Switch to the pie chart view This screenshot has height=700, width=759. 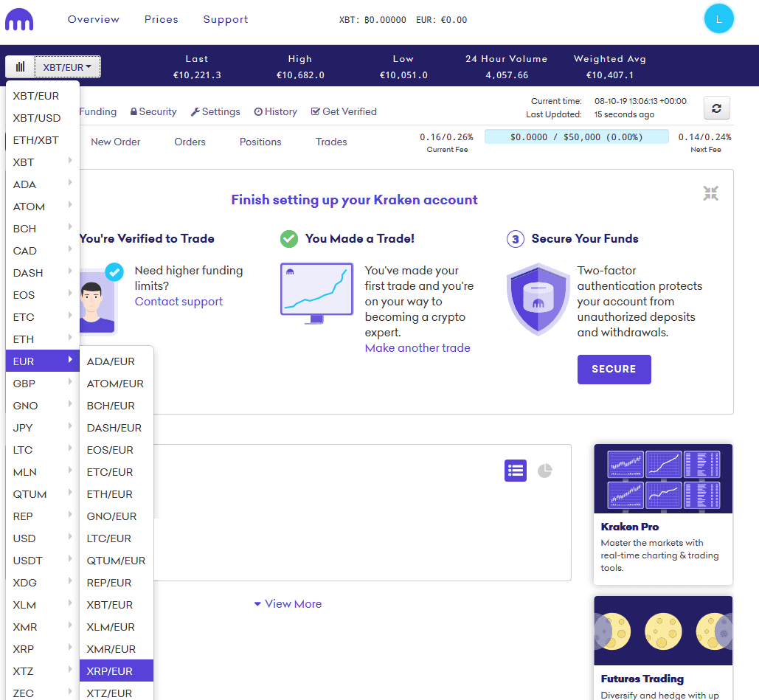pos(544,471)
